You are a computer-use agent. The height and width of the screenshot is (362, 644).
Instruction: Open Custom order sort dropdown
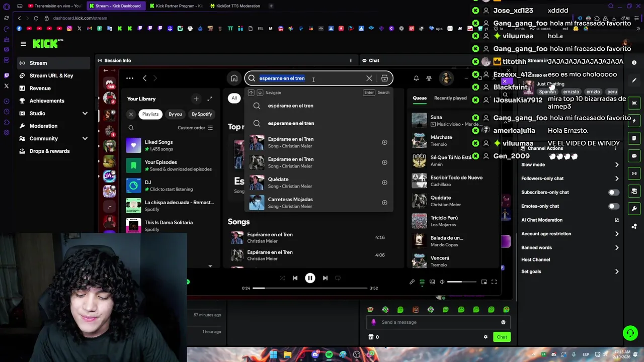(196, 128)
